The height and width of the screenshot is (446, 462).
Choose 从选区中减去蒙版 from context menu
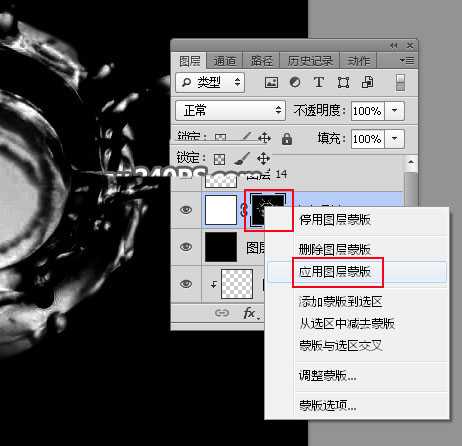click(x=357, y=324)
